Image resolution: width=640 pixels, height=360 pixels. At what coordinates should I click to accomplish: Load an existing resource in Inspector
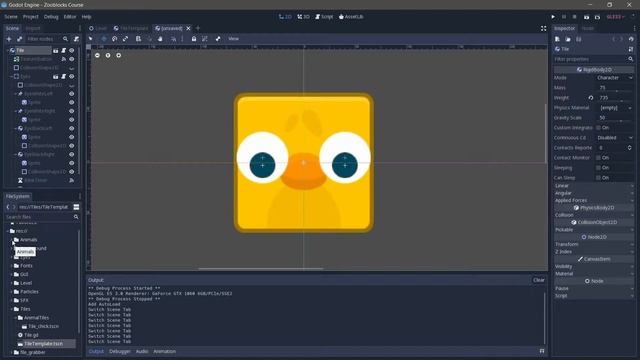(x=568, y=39)
